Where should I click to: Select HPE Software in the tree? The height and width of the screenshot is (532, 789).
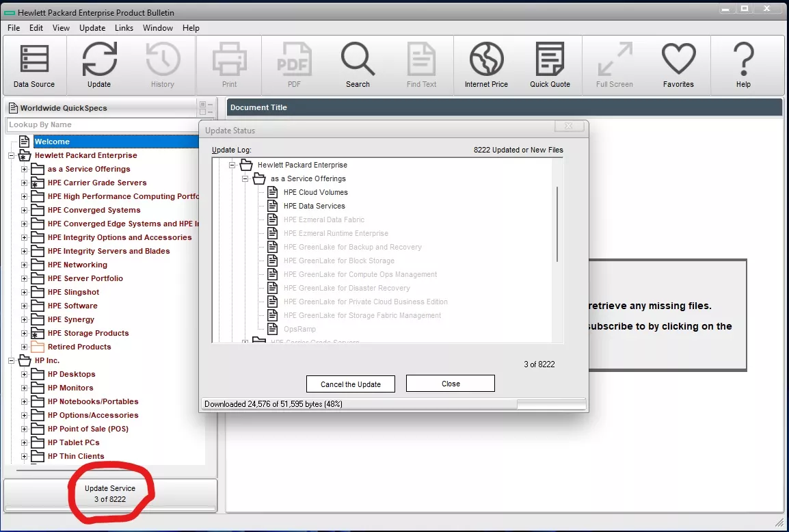72,306
